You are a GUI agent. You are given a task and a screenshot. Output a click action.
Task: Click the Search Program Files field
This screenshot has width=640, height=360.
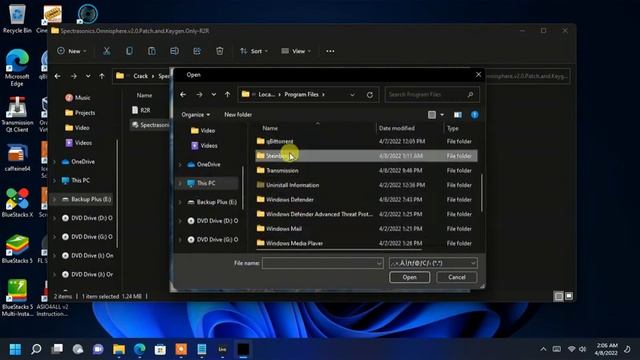coord(432,95)
